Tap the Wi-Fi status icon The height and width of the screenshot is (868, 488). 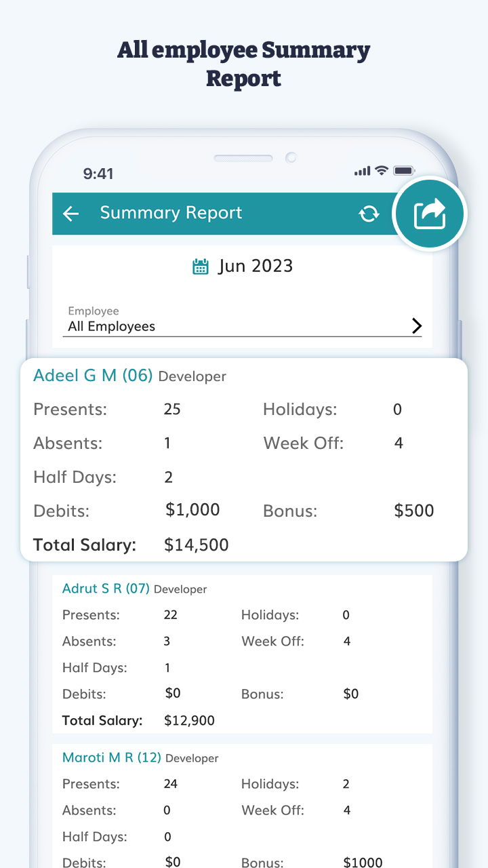(382, 171)
